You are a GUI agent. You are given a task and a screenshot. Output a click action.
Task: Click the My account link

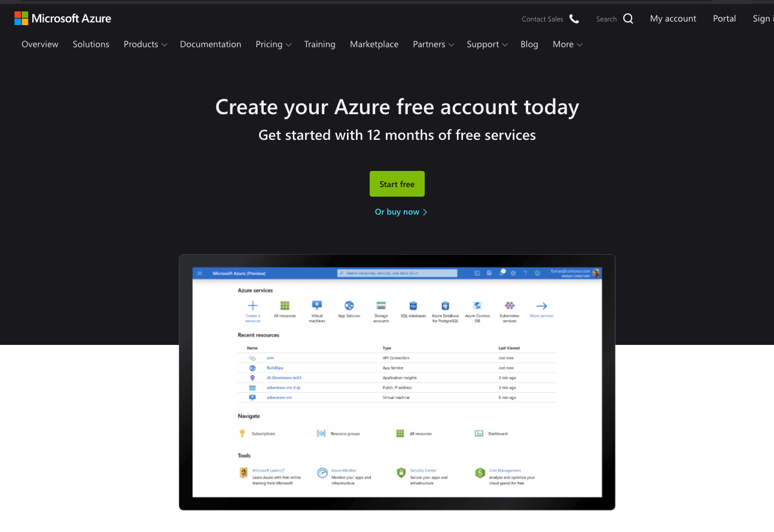[x=673, y=19]
